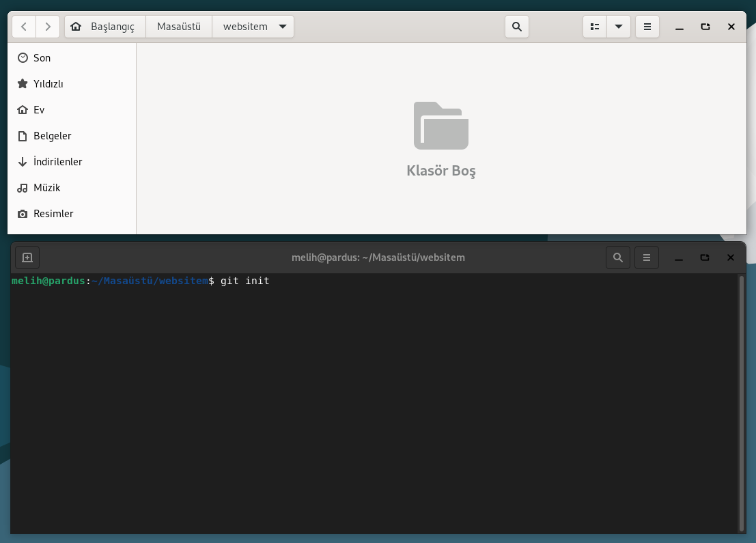Close the file manager window
The width and height of the screenshot is (756, 543).
[x=731, y=27]
